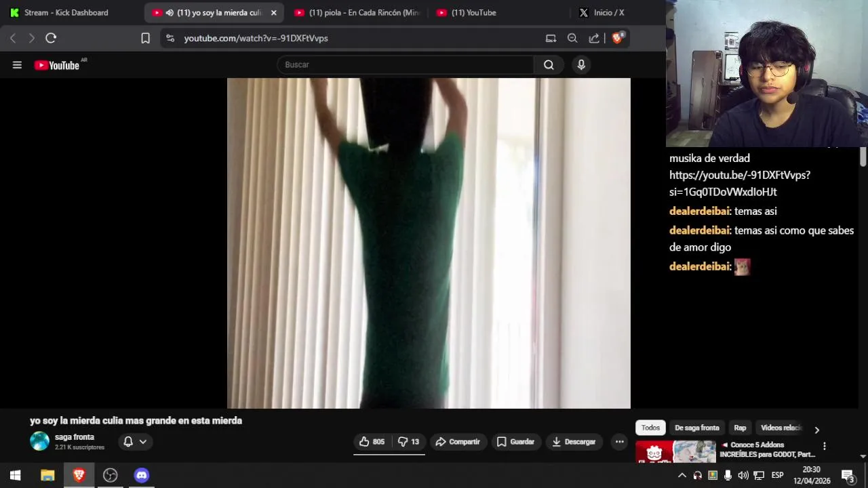Open File Explorer from the taskbar
Screen dimensions: 868x488
coord(47,475)
